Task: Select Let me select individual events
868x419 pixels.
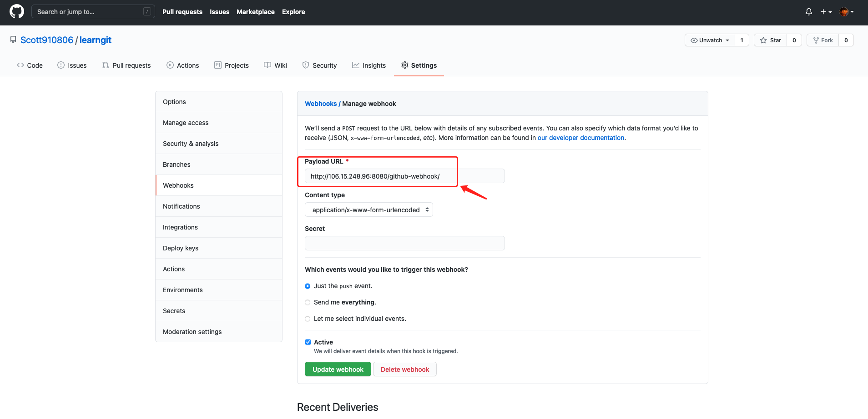Action: pyautogui.click(x=308, y=319)
